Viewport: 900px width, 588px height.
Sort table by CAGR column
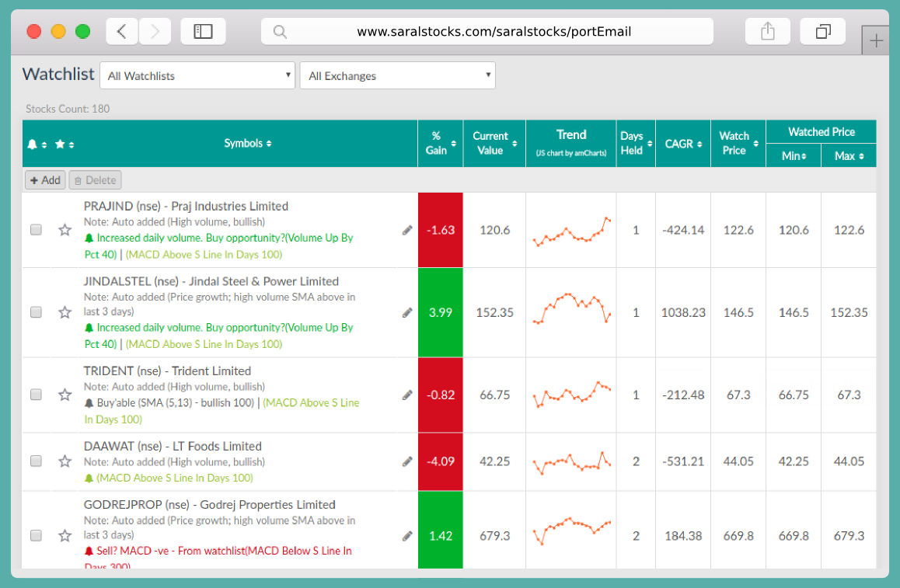(683, 144)
